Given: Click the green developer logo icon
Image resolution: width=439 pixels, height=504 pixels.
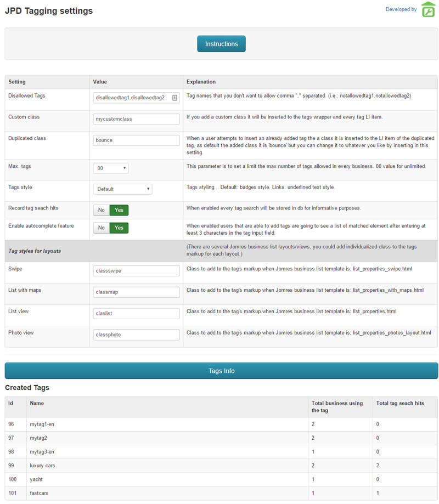Looking at the screenshot, I should [x=428, y=10].
